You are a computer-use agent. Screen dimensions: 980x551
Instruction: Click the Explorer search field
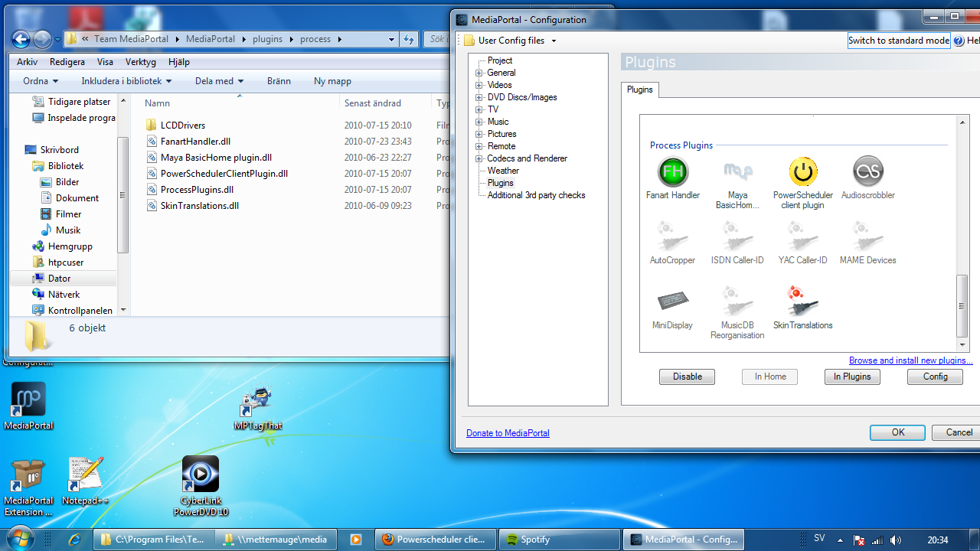(436, 39)
